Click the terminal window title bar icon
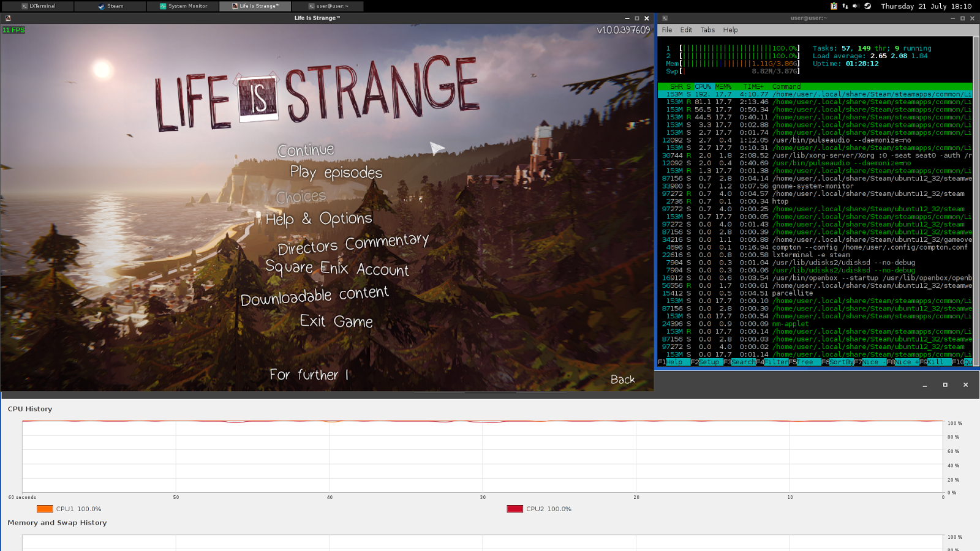 [665, 18]
